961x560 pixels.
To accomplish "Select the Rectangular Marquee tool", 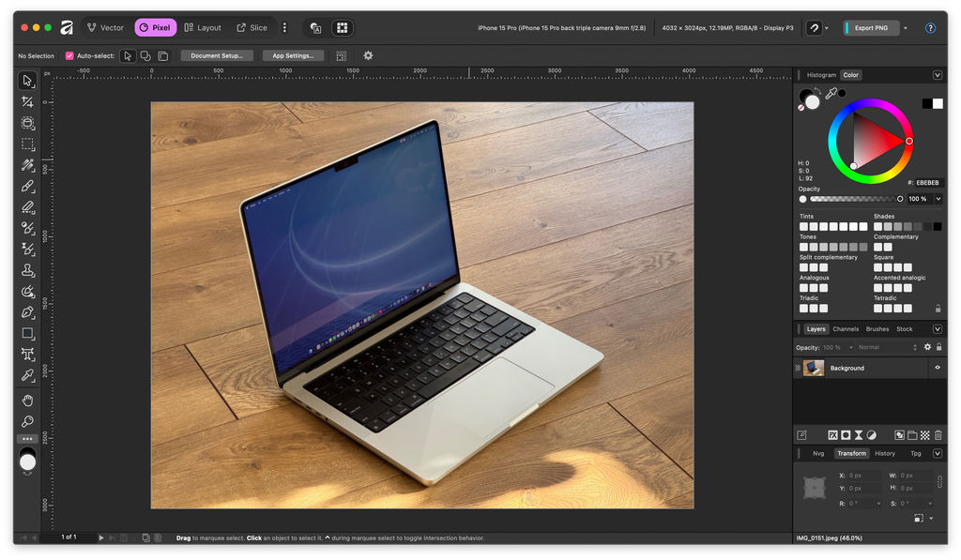I will [27, 144].
